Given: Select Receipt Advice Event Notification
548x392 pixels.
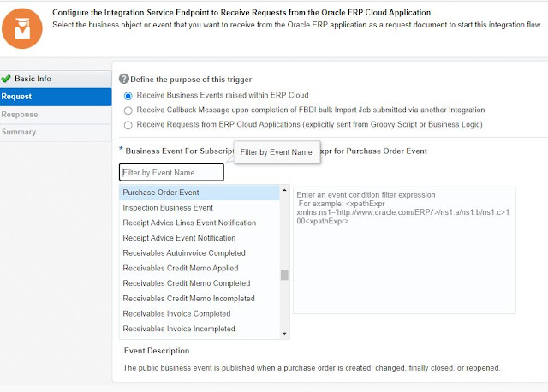Looking at the screenshot, I should point(200,238).
